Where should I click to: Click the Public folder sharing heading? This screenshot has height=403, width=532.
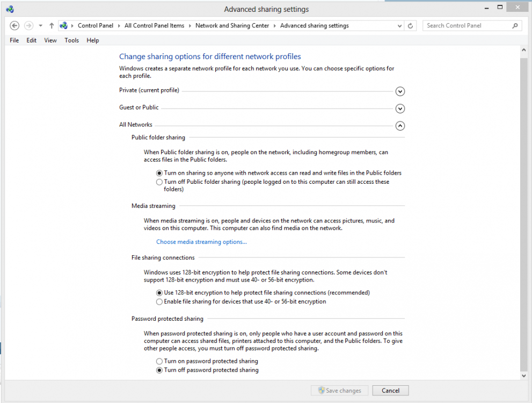click(x=158, y=137)
